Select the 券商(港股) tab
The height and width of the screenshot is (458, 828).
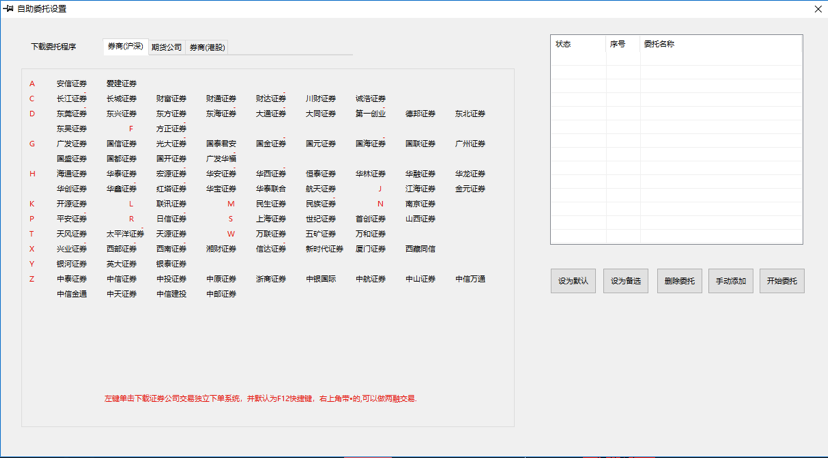207,47
